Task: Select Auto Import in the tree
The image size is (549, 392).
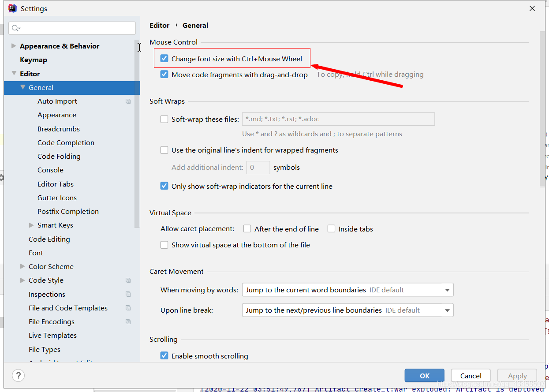Action: click(x=57, y=101)
